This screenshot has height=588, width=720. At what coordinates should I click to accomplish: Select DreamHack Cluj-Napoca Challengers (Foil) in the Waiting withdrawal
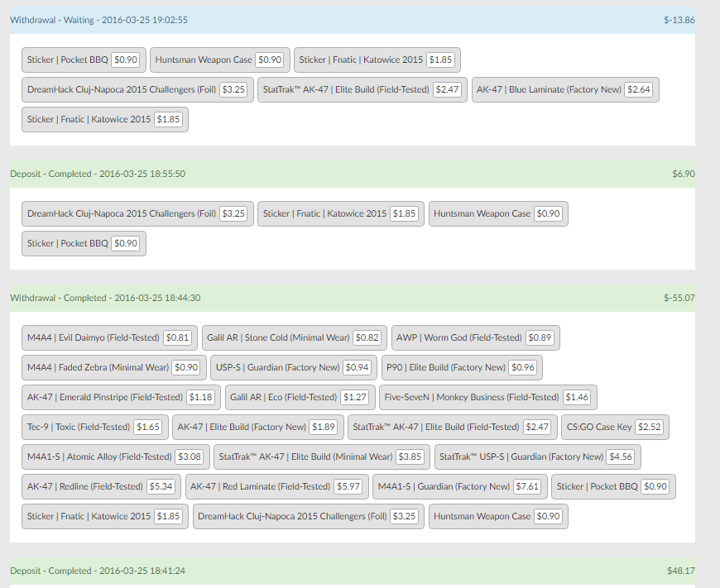coord(137,89)
